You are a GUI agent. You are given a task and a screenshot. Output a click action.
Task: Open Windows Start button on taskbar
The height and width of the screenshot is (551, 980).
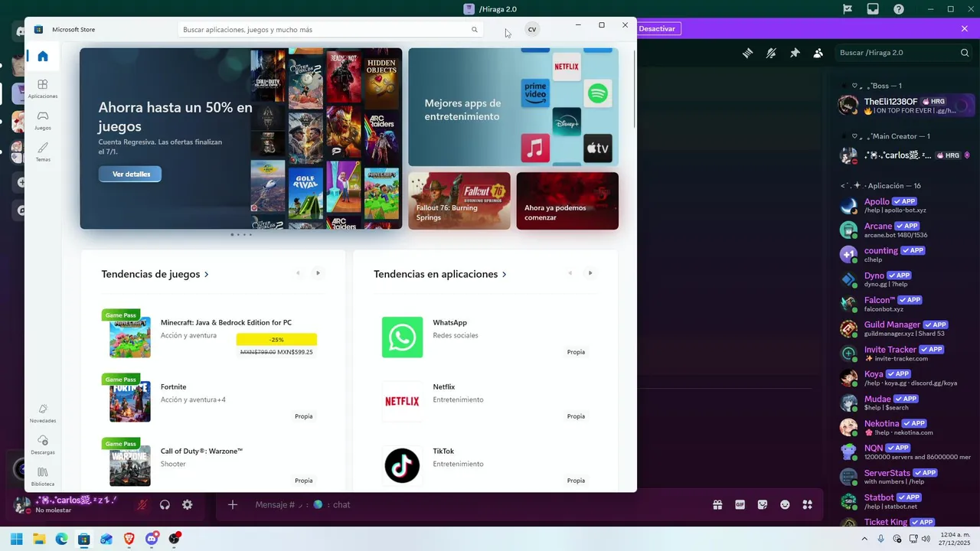16,539
